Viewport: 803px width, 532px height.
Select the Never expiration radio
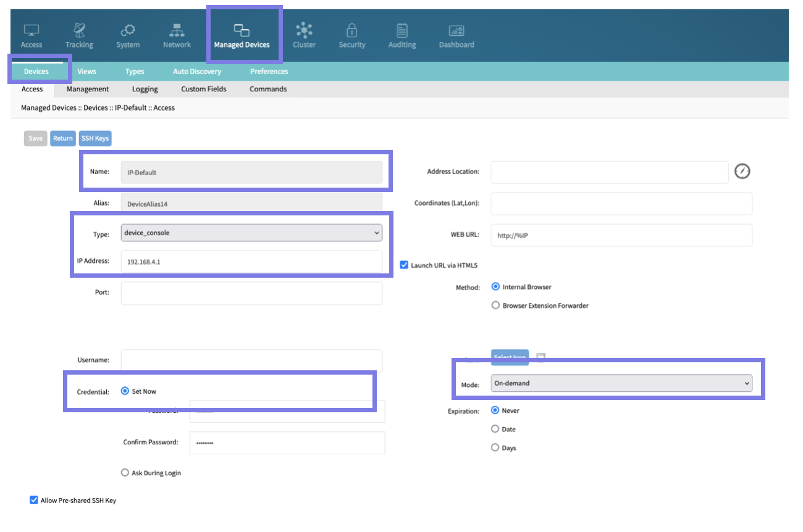pyautogui.click(x=495, y=410)
